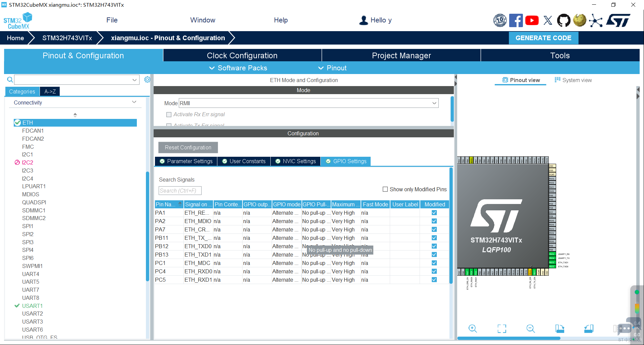Image resolution: width=644 pixels, height=345 pixels.
Task: Open the GitHub link icon
Action: [x=563, y=20]
